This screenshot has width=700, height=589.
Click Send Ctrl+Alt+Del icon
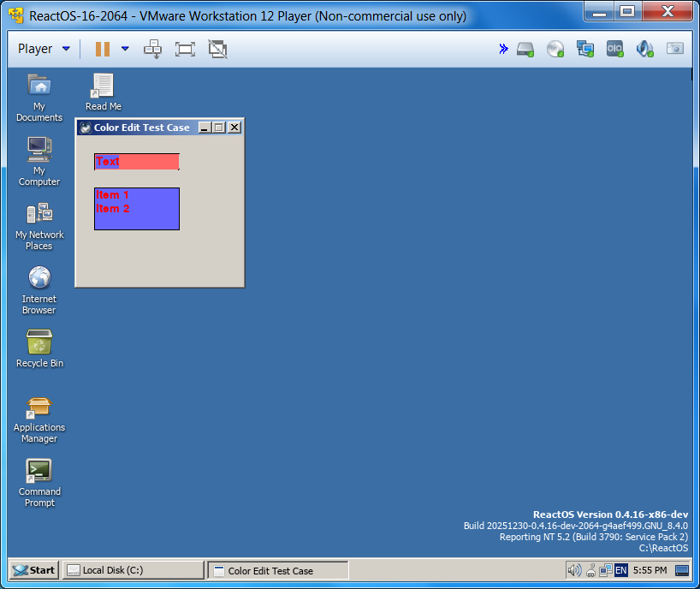(153, 49)
